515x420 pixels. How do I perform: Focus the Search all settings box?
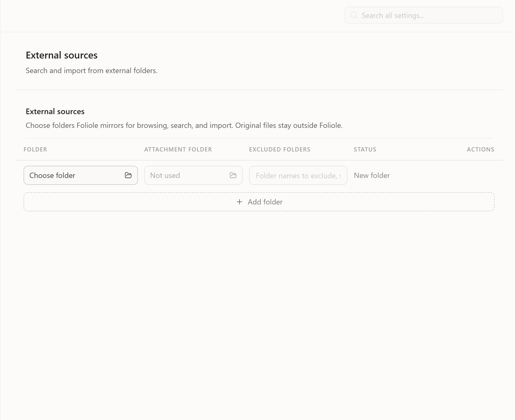click(x=423, y=15)
